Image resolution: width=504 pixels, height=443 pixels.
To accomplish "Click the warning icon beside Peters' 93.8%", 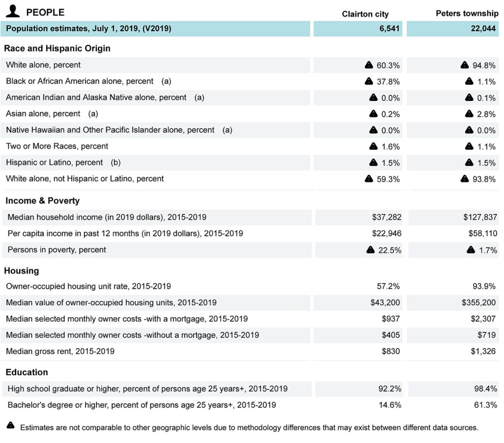I will point(465,179).
